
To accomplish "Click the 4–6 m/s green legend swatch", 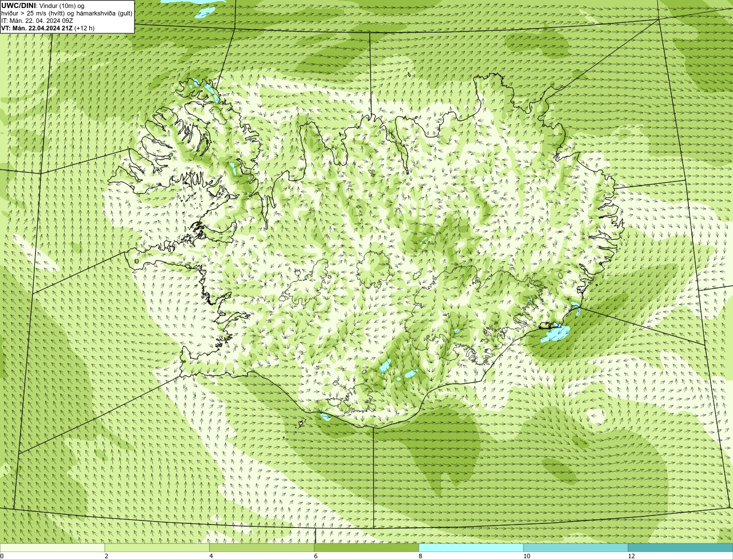I will 262,548.
